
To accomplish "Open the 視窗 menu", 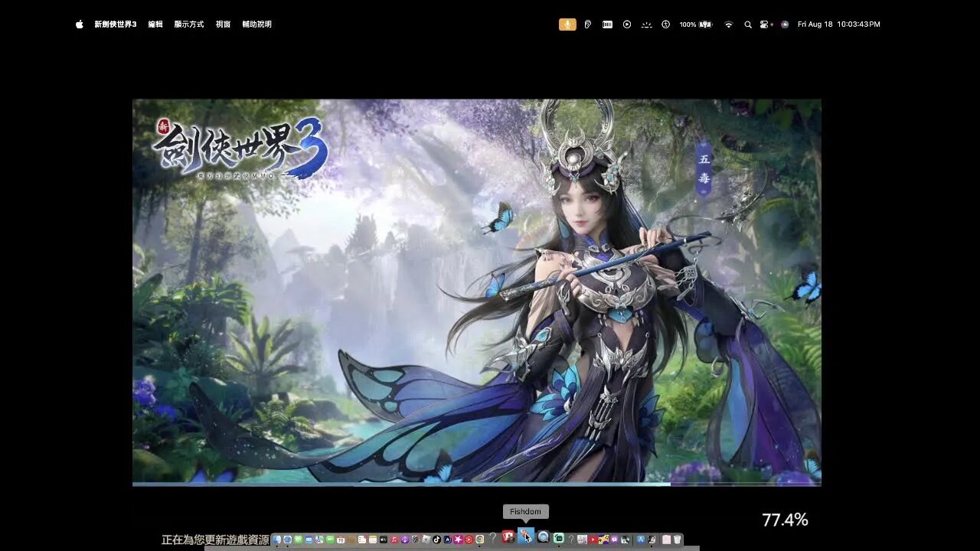I will coord(223,24).
